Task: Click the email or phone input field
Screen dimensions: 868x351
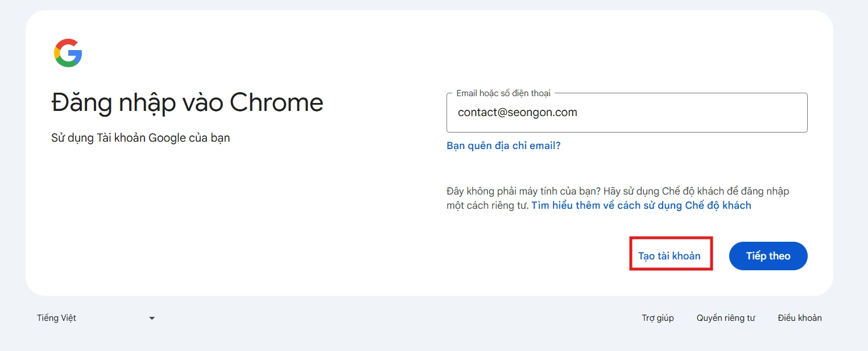Action: click(x=627, y=113)
